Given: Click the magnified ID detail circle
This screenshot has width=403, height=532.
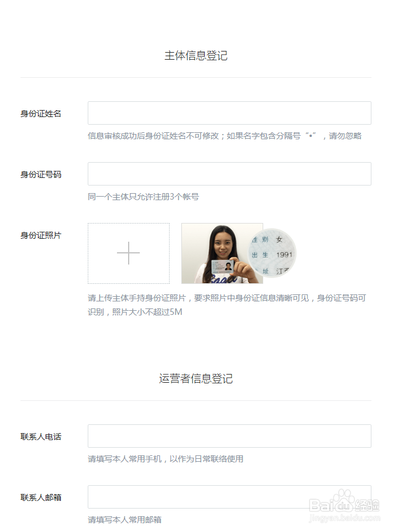Looking at the screenshot, I should click(272, 253).
